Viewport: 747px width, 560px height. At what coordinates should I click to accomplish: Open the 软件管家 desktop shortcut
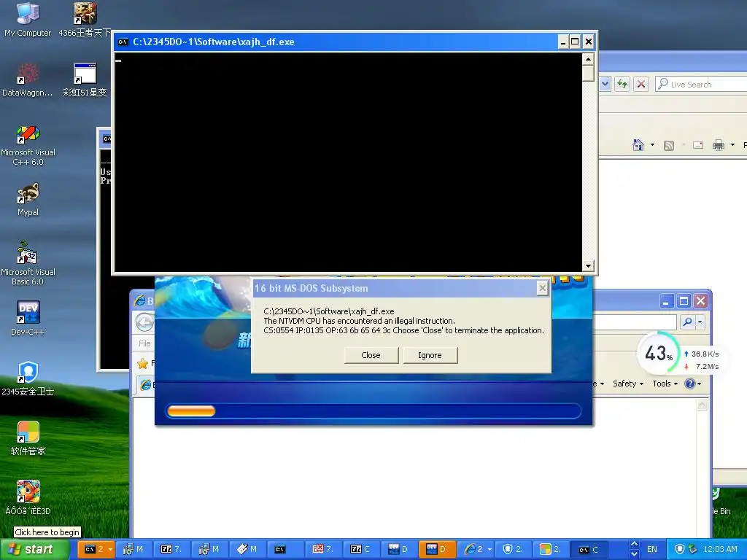28,438
